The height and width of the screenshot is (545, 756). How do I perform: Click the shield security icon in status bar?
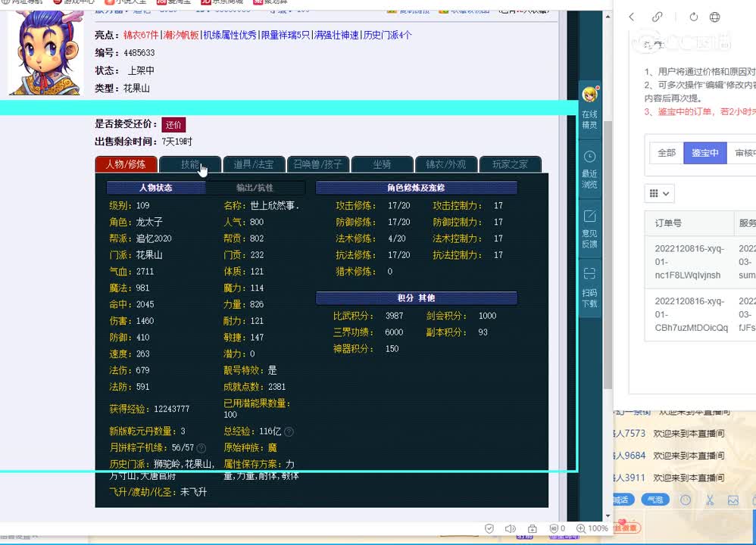point(489,528)
